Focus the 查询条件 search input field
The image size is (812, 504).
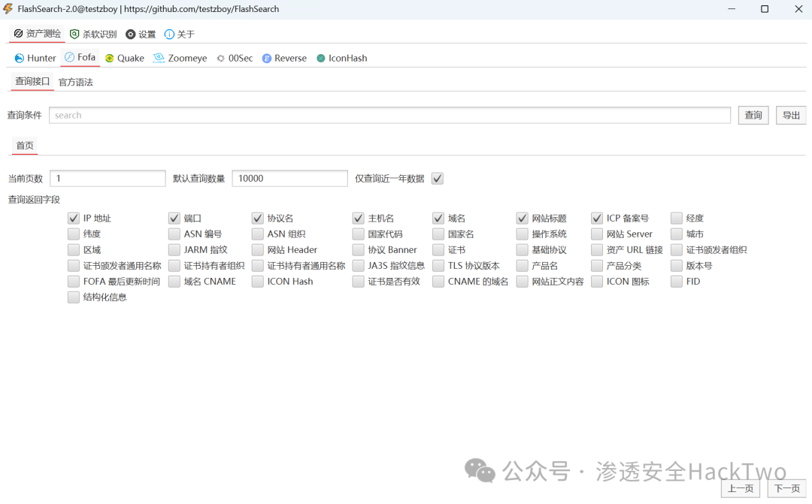(x=389, y=115)
